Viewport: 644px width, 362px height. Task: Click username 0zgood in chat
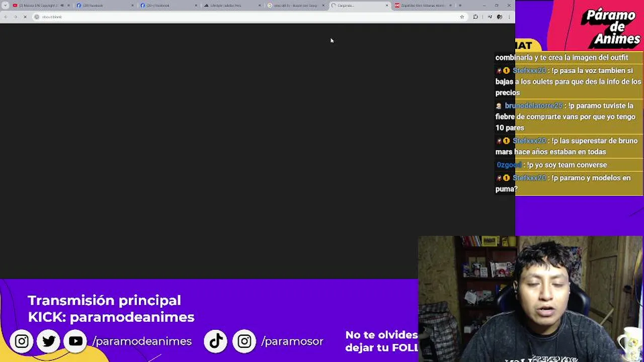click(x=509, y=165)
